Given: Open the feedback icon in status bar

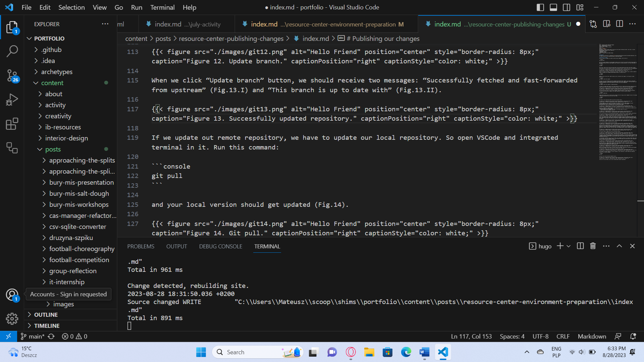Looking at the screenshot, I should point(618,336).
